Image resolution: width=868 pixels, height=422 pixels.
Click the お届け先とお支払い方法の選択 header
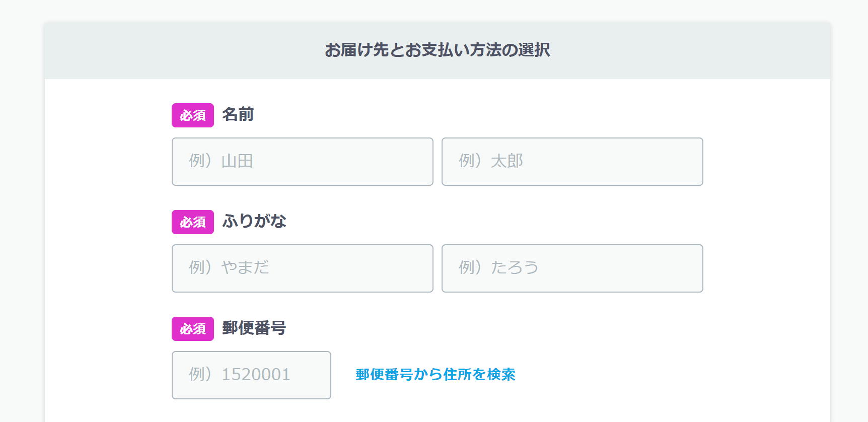tap(439, 50)
